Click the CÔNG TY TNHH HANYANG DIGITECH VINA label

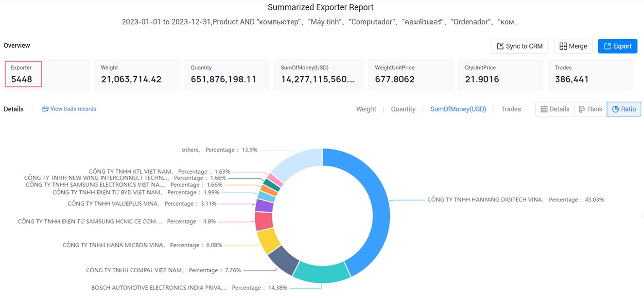516,199
